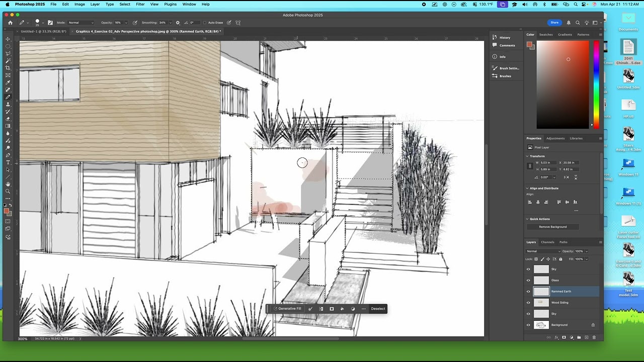This screenshot has height=362, width=644.
Task: Select the Eyedropper tool
Action: point(8,82)
